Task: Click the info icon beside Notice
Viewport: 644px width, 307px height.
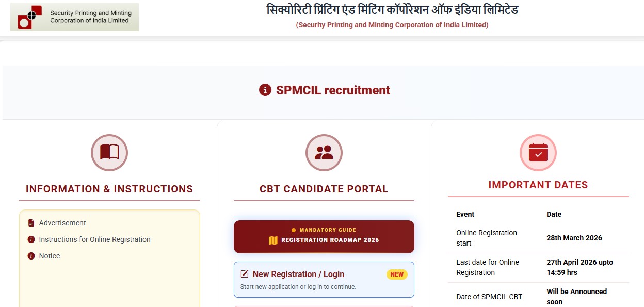Action: (31, 256)
